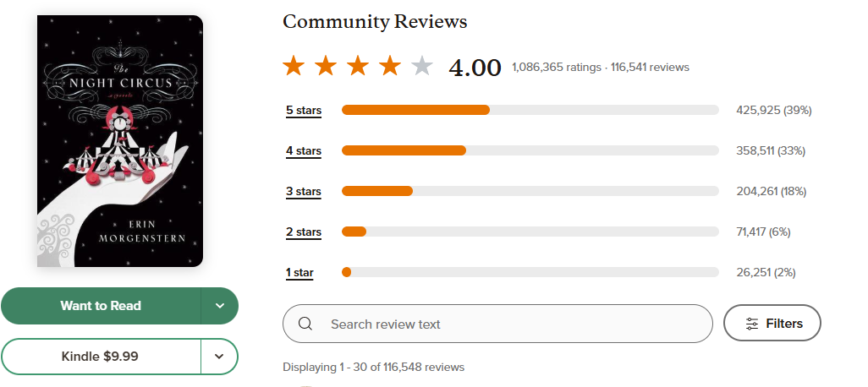The height and width of the screenshot is (387, 868).
Task: Click the sliders icon on Filters button
Action: coord(752,324)
